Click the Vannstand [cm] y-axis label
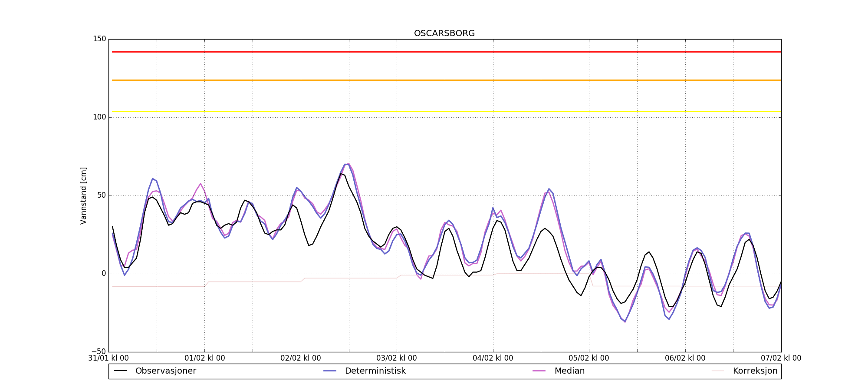 click(83, 195)
